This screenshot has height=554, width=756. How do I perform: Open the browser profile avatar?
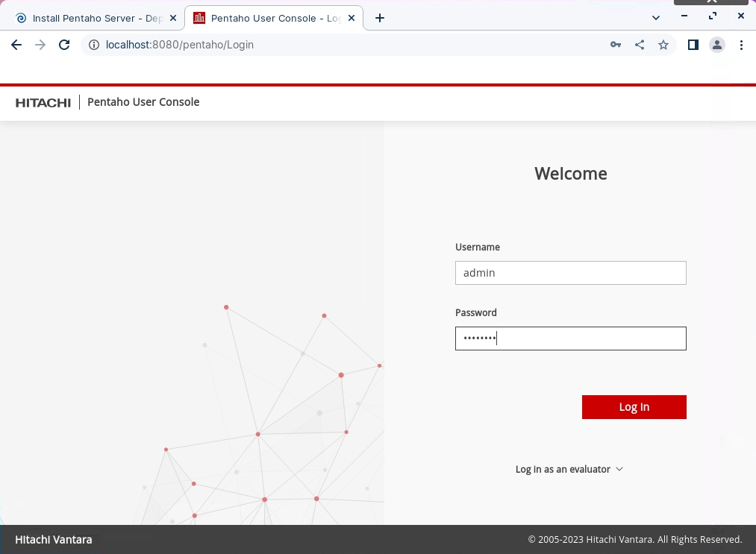tap(717, 45)
